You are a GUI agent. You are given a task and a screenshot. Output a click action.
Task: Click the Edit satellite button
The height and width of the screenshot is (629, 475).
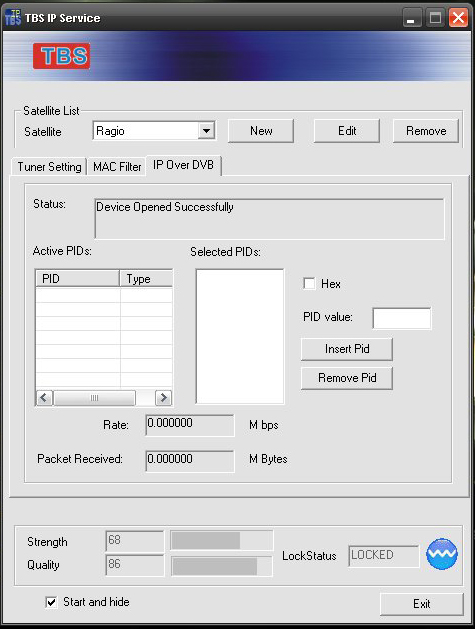tap(347, 131)
